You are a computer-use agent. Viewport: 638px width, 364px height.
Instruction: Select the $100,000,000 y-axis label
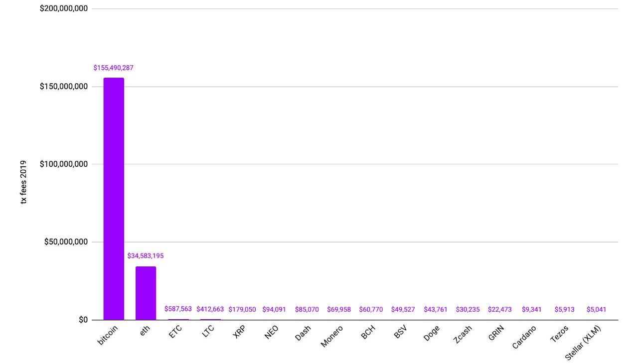[x=64, y=164]
